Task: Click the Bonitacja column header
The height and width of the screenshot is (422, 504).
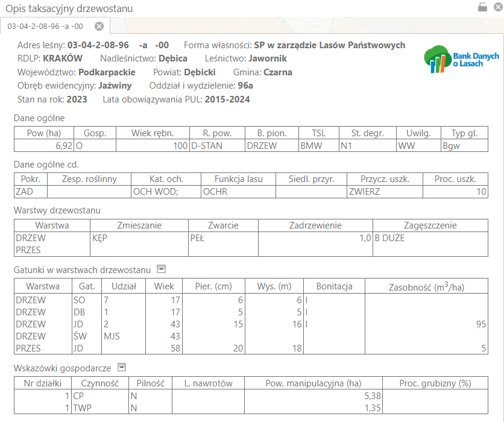Action: tap(333, 286)
